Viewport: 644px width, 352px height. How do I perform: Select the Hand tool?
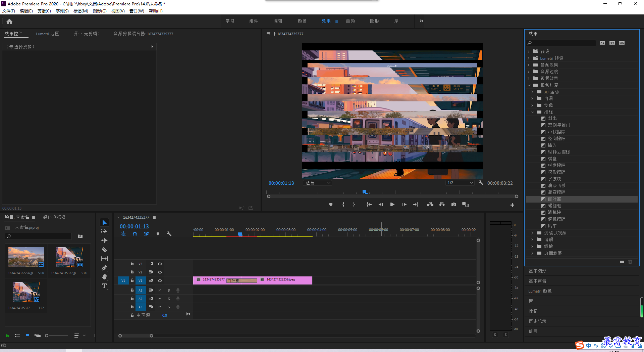point(104,277)
